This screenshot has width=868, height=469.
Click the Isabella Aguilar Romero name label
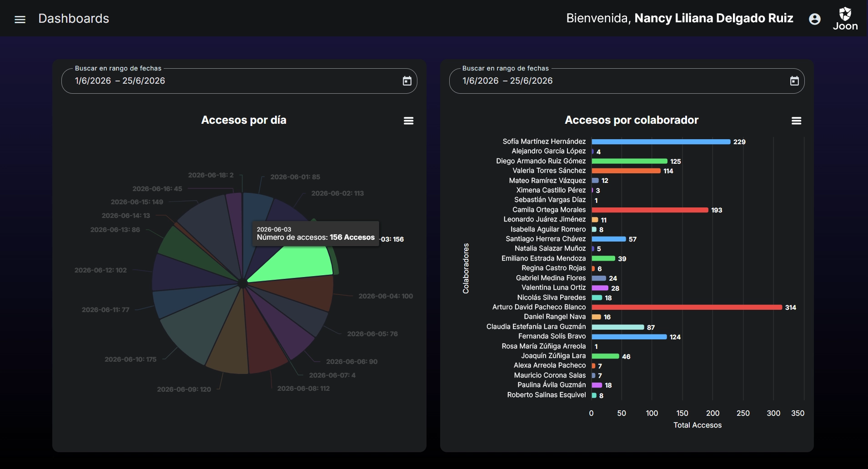(x=548, y=229)
